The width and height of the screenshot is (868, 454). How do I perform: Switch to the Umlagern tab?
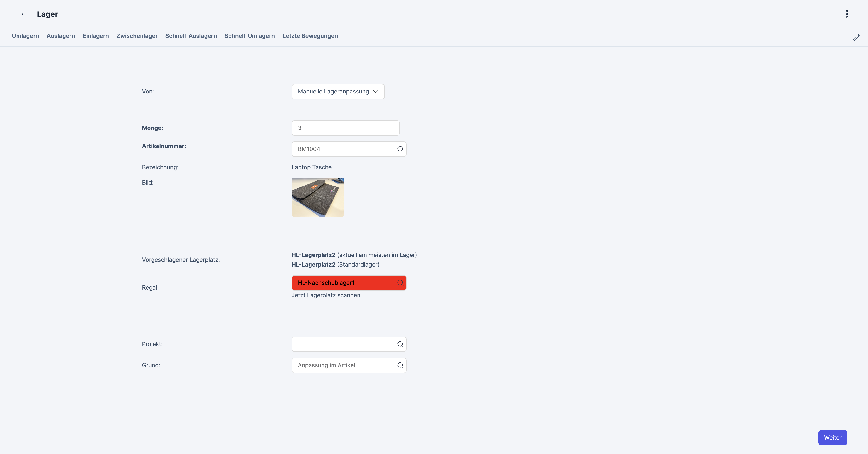coord(25,36)
